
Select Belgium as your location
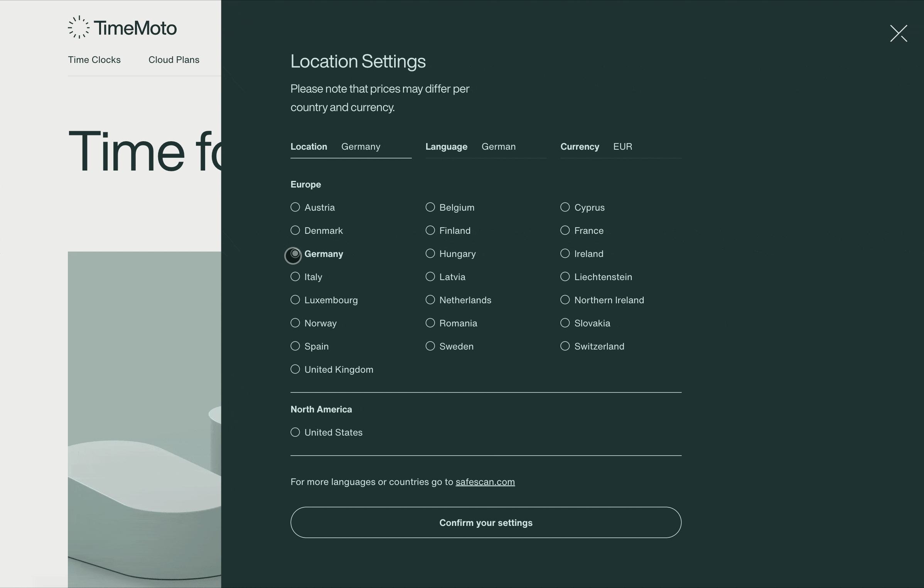430,207
